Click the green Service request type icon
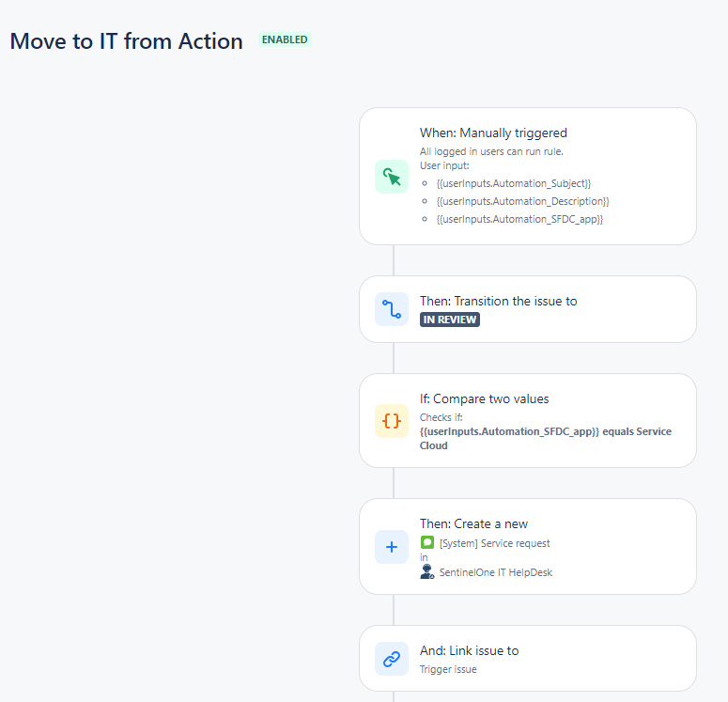This screenshot has height=702, width=728. (427, 542)
